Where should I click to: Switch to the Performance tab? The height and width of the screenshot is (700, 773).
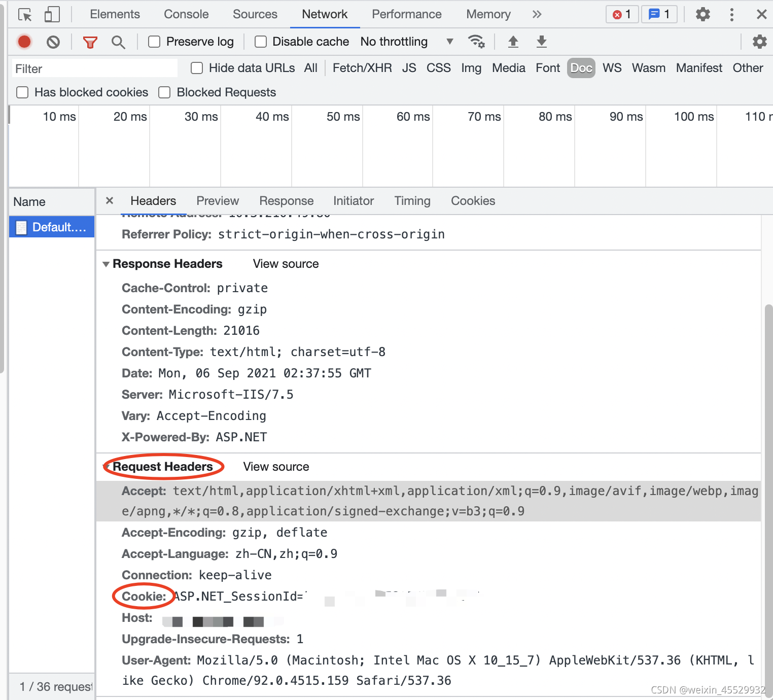tap(407, 14)
